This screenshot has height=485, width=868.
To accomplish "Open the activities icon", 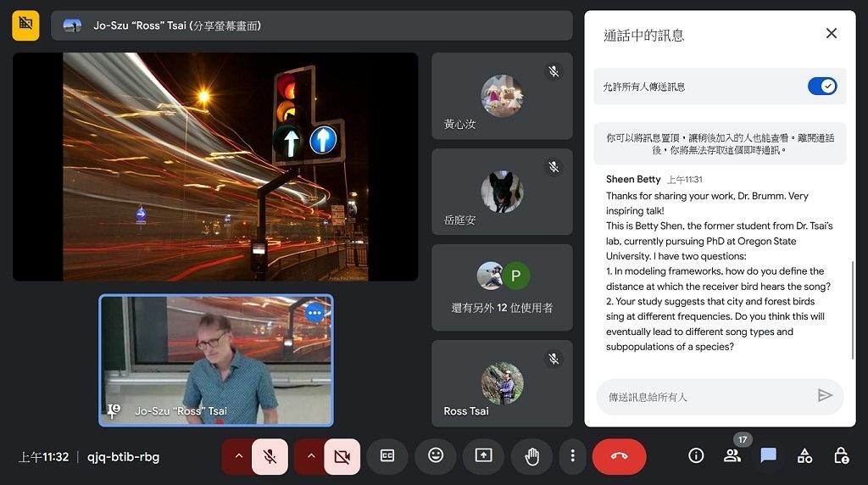I will (x=804, y=456).
